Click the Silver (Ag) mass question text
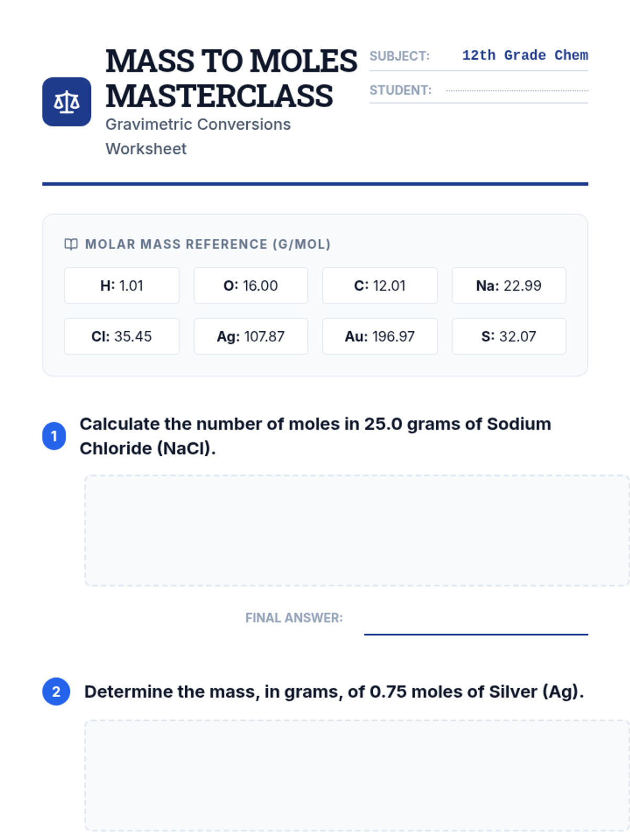Image resolution: width=630 pixels, height=840 pixels. pos(334,691)
